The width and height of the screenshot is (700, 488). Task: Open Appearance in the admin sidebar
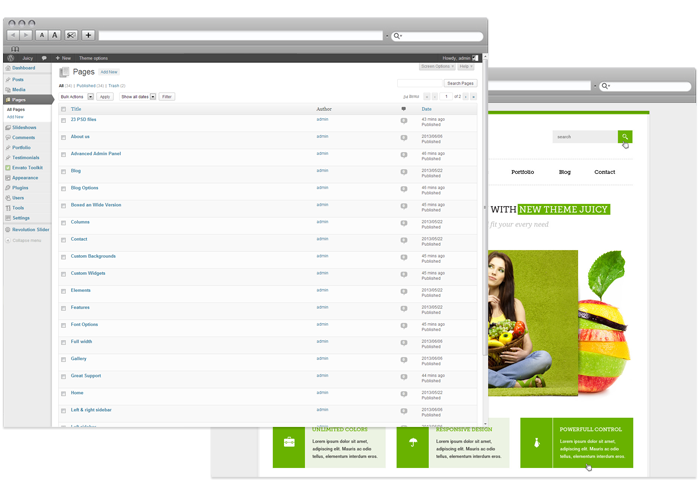point(25,177)
